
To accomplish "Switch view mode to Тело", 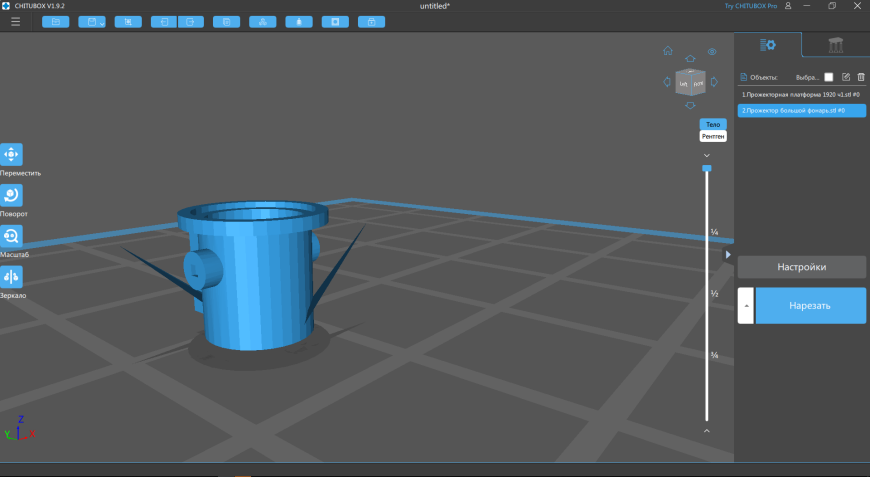I will tap(712, 124).
